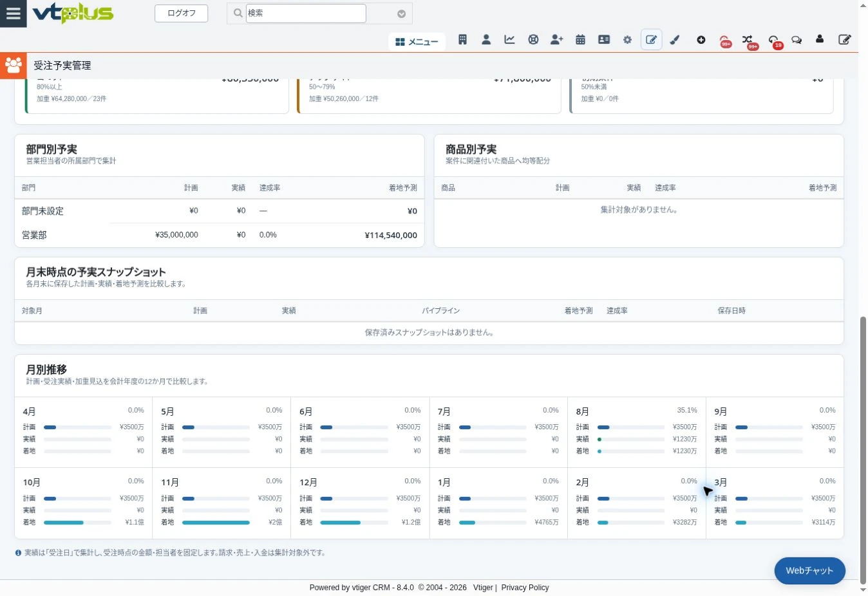868x596 pixels.
Task: Open the user profile silhouette icon
Action: (x=820, y=39)
